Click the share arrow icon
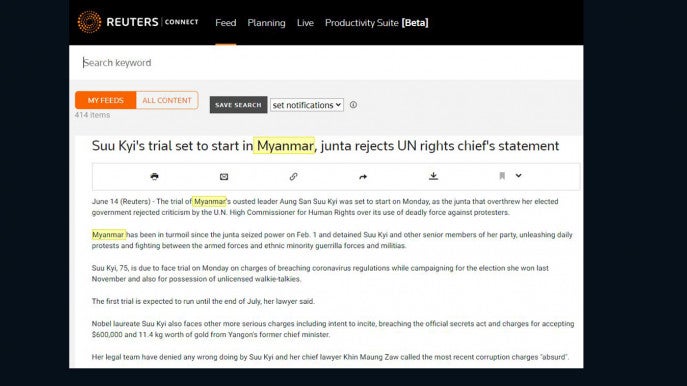 (x=363, y=177)
